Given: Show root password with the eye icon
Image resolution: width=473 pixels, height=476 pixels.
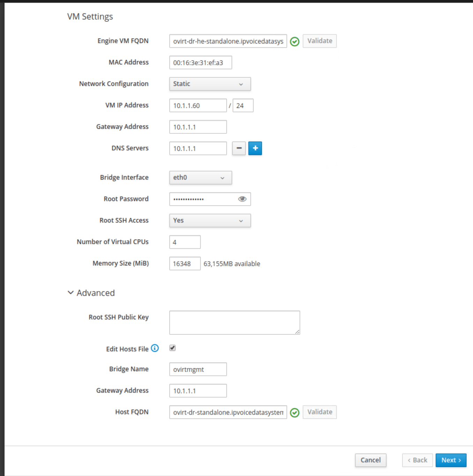Looking at the screenshot, I should (242, 199).
